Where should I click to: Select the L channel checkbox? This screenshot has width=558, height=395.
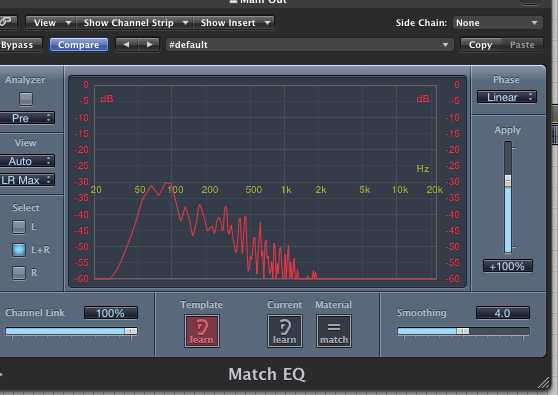tap(19, 227)
